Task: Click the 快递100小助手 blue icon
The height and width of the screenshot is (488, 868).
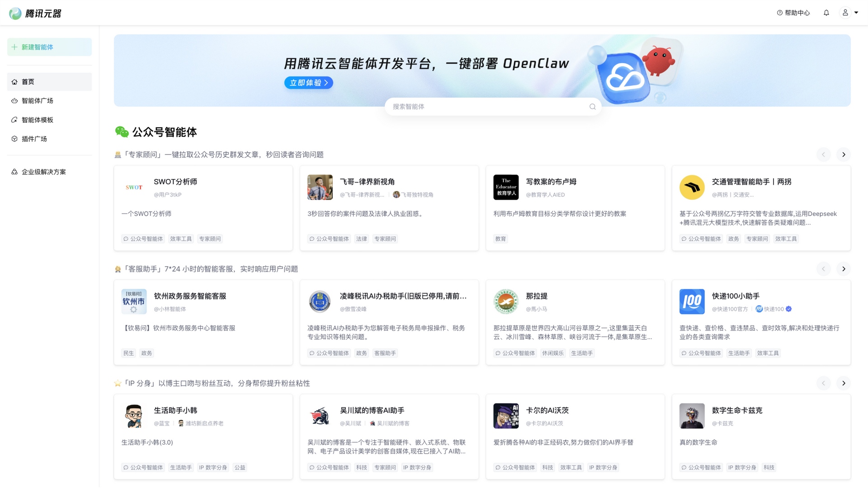Action: click(x=692, y=301)
